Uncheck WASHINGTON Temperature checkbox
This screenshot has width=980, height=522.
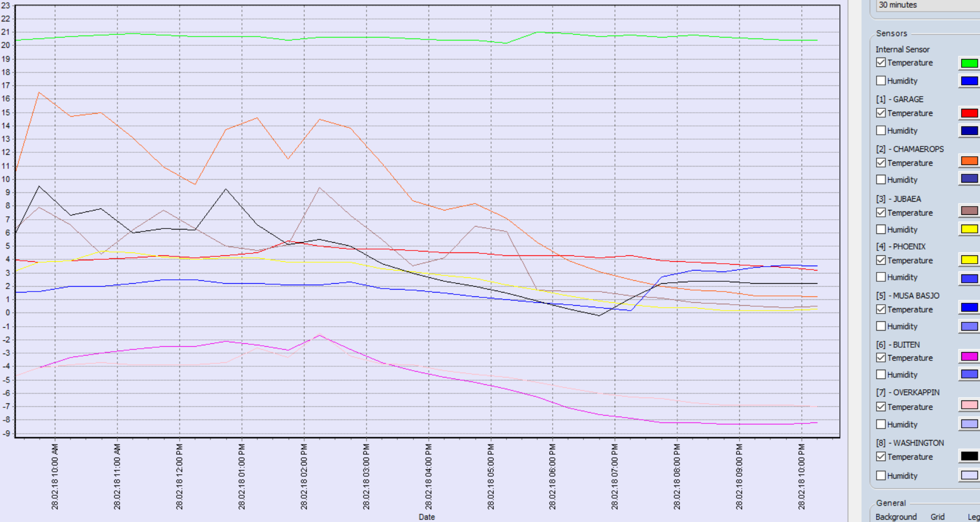pos(881,457)
